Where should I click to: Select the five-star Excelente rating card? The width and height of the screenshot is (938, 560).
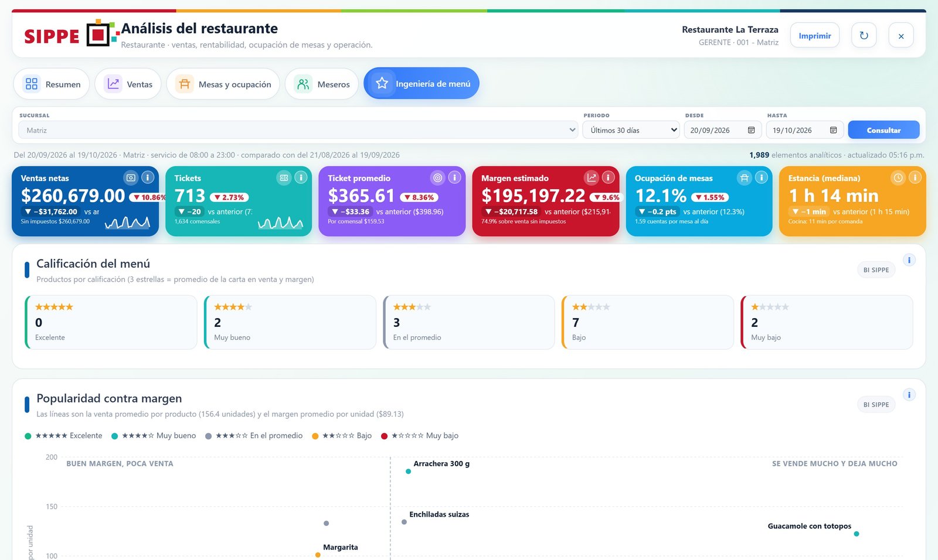(x=111, y=322)
